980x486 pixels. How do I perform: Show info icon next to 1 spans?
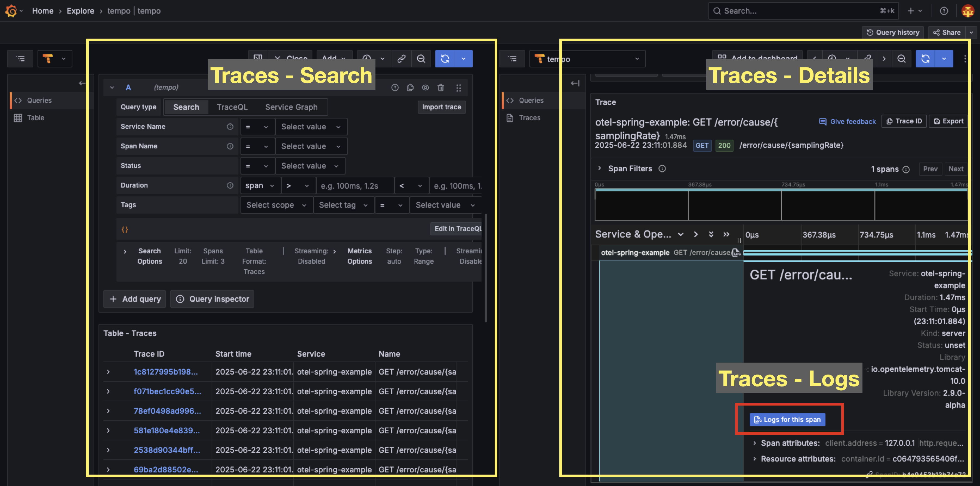(x=906, y=169)
